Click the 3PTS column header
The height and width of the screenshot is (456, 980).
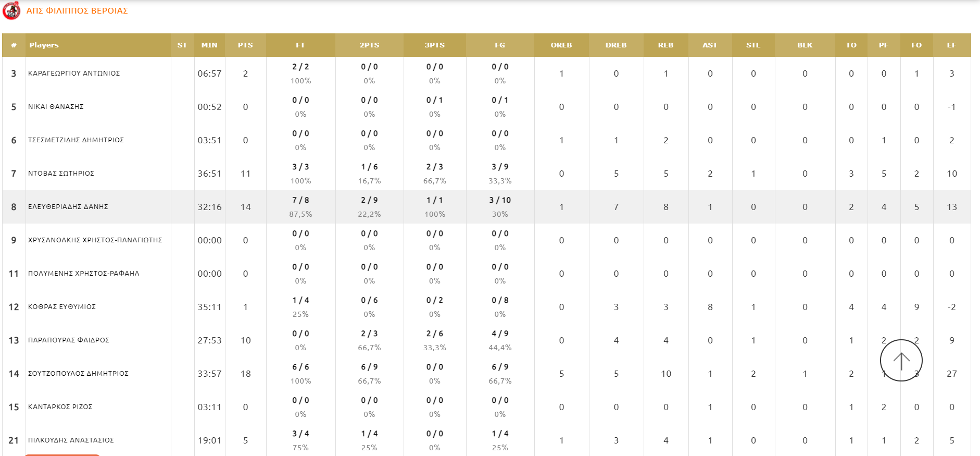point(434,45)
